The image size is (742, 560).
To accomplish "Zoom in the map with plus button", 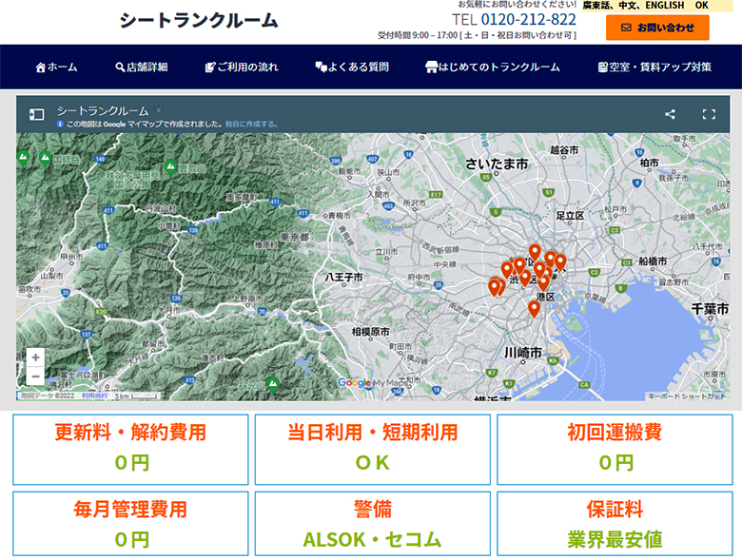I will point(35,357).
